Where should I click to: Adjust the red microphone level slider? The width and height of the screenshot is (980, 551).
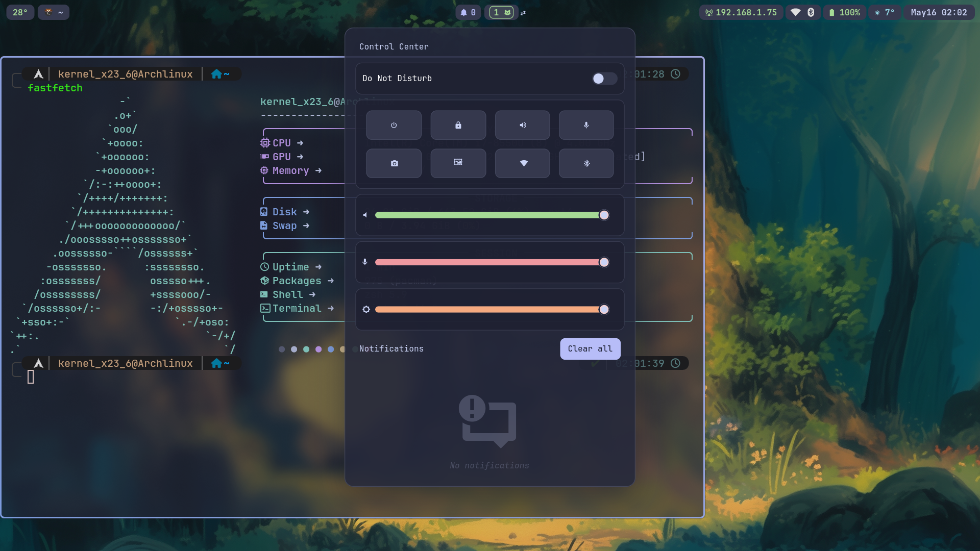(492, 262)
